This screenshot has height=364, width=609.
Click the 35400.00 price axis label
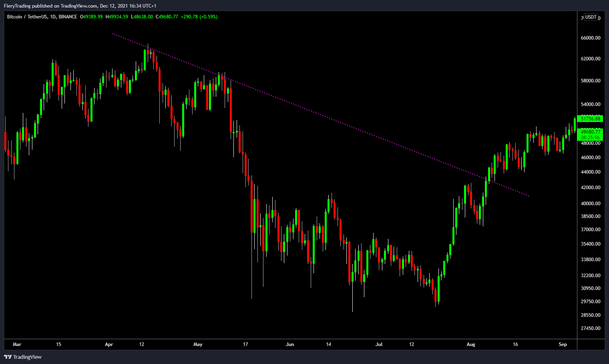(591, 244)
